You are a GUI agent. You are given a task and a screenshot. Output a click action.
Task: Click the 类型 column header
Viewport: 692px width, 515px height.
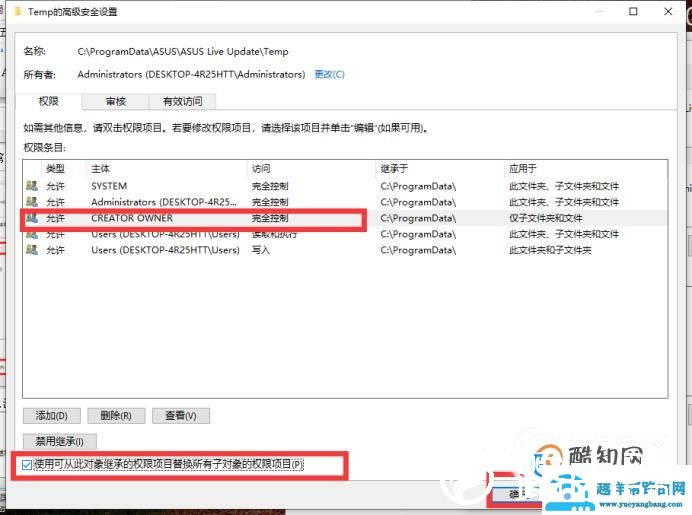[55, 169]
